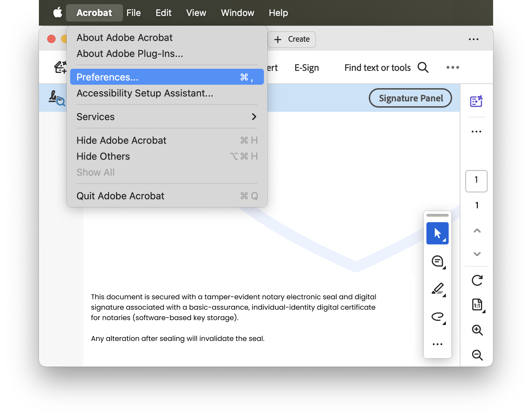This screenshot has height=418, width=532.
Task: Go to next page arrow
Action: pos(477,254)
